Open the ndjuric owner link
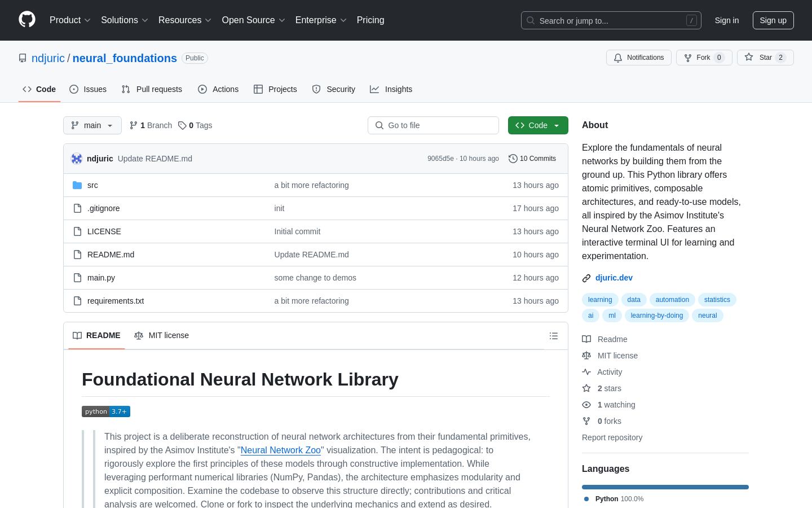Image resolution: width=812 pixels, height=508 pixels. [x=48, y=58]
